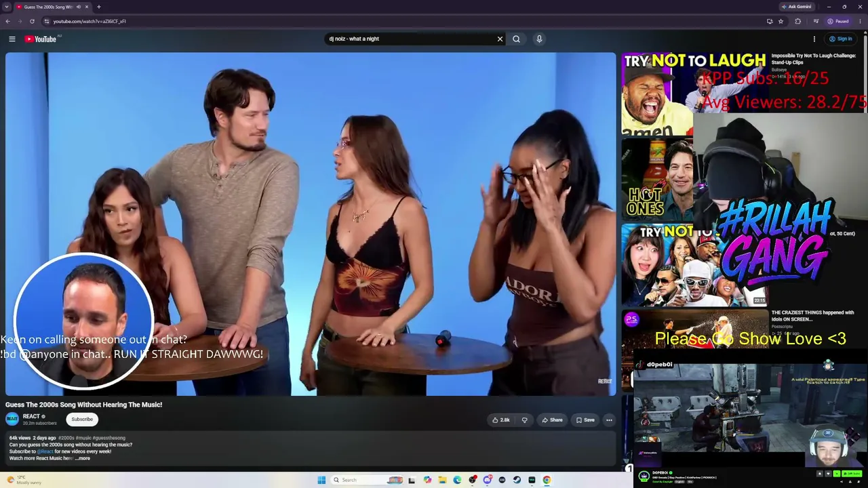The image size is (868, 488).
Task: Close the 'Guess The 2000s Song' tab
Action: pos(87,7)
